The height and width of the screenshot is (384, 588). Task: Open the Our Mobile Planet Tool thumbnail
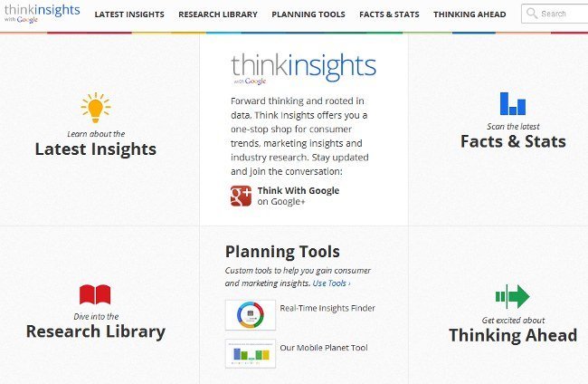tap(250, 353)
